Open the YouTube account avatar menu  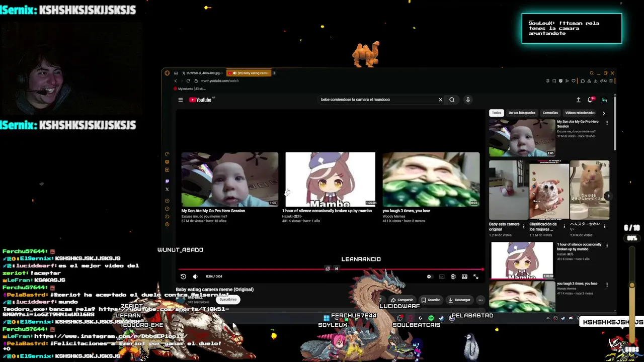pos(604,100)
